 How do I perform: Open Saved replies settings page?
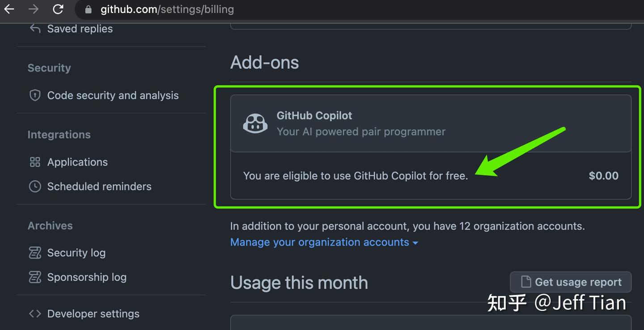click(x=80, y=29)
